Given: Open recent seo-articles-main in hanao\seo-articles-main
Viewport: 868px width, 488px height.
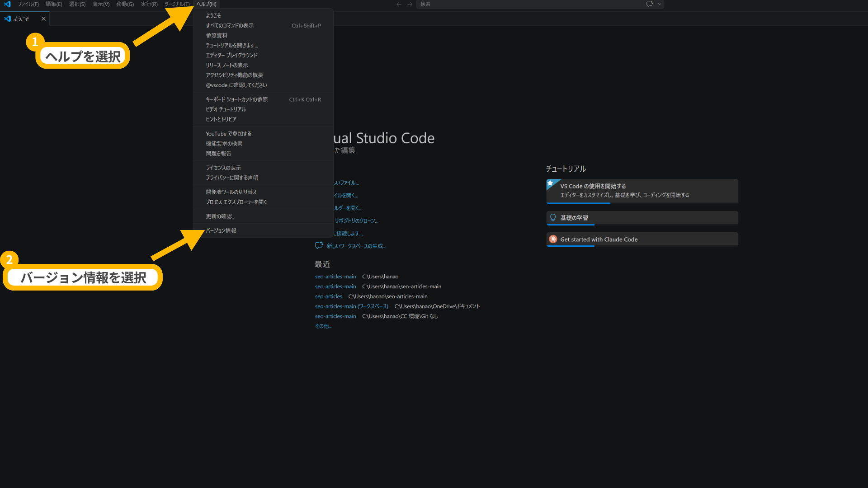Looking at the screenshot, I should [x=335, y=286].
